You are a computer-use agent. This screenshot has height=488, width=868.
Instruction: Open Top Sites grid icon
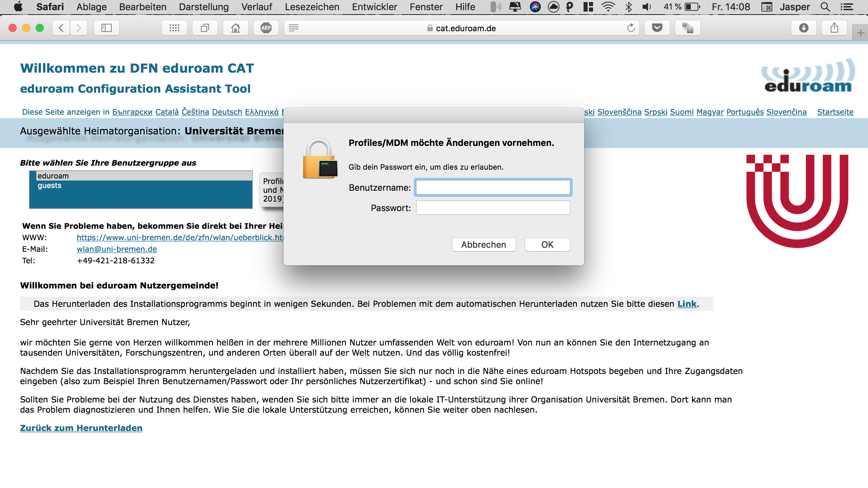[174, 28]
